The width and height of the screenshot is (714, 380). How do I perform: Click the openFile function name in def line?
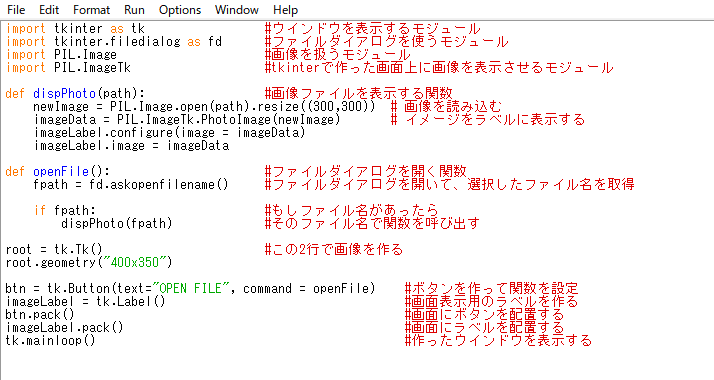61,172
